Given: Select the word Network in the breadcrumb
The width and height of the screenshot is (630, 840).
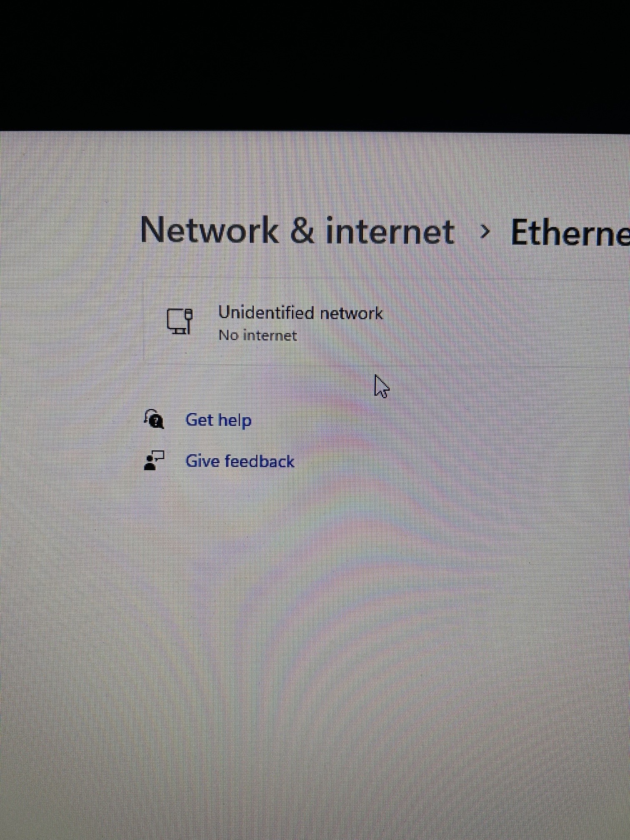Looking at the screenshot, I should (210, 230).
